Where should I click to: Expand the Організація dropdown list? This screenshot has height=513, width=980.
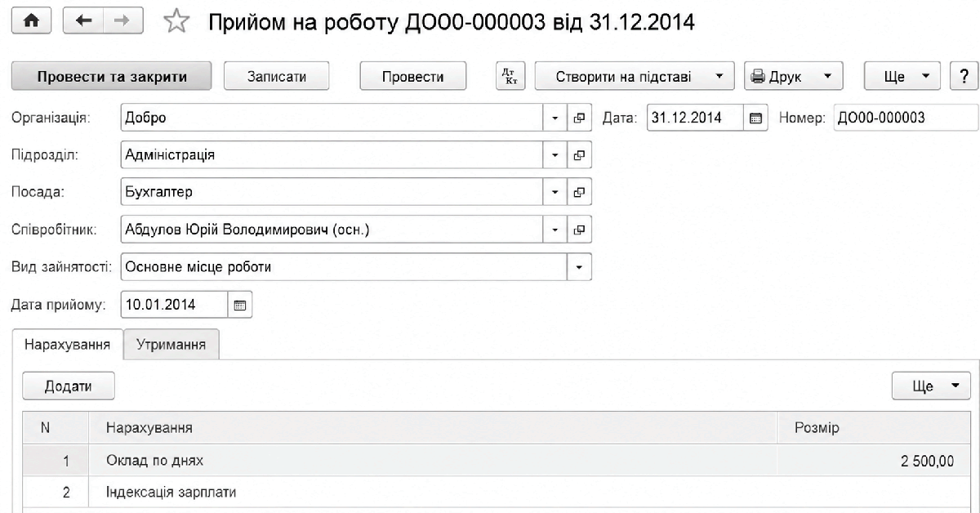[x=556, y=118]
